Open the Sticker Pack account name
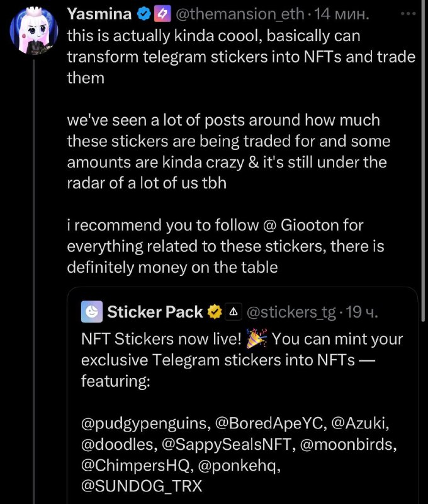428x504 pixels. coord(155,311)
